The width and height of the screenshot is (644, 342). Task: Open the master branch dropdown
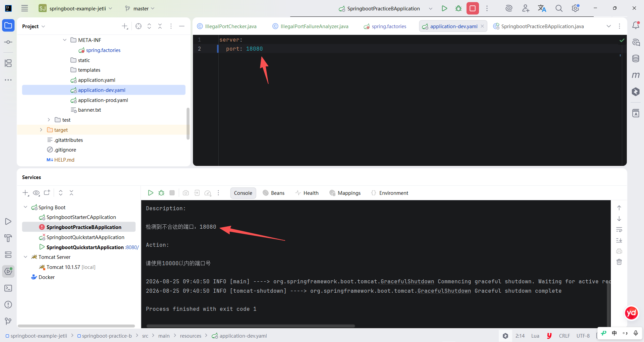point(140,8)
